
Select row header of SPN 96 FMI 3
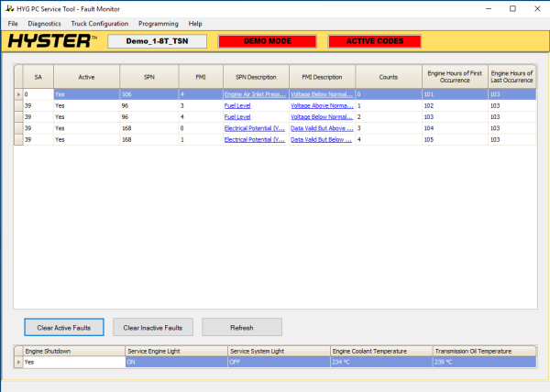click(18, 105)
